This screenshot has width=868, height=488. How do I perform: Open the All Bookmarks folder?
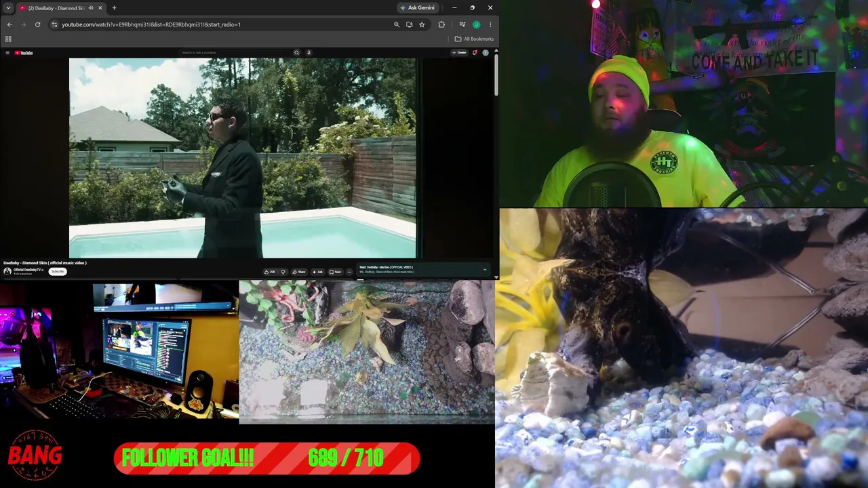click(x=474, y=39)
